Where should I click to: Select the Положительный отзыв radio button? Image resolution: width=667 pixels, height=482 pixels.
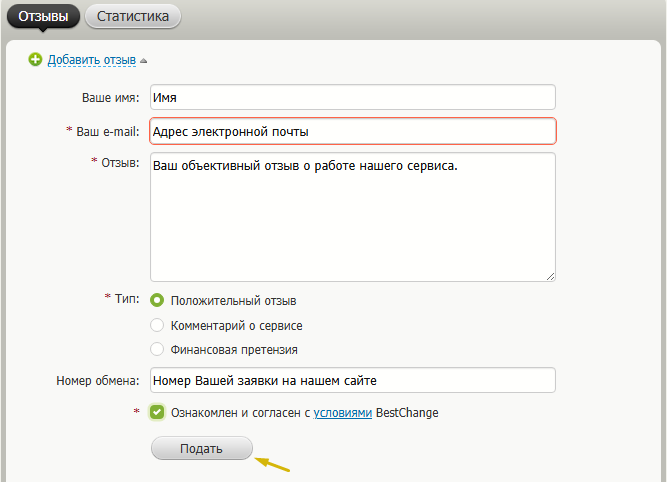[x=157, y=300]
